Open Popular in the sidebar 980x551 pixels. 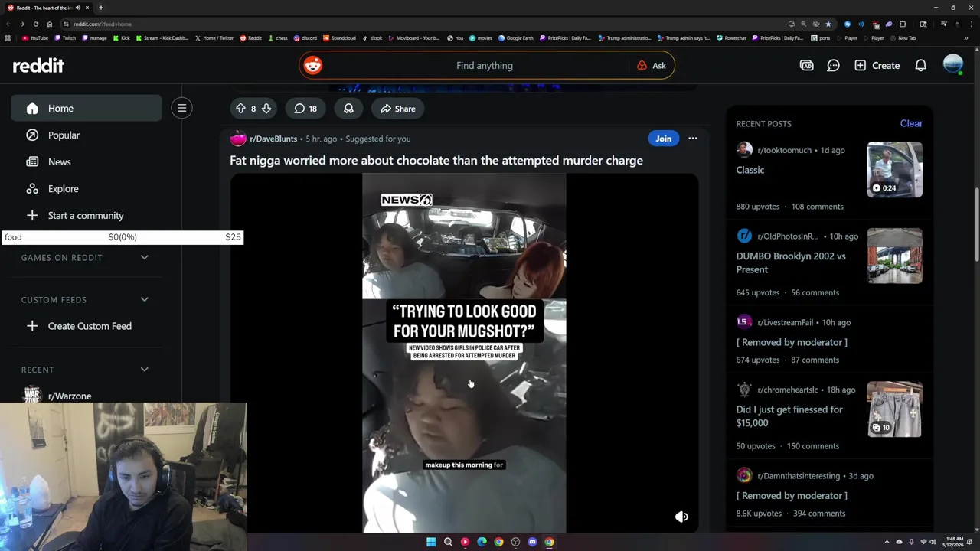86,135
